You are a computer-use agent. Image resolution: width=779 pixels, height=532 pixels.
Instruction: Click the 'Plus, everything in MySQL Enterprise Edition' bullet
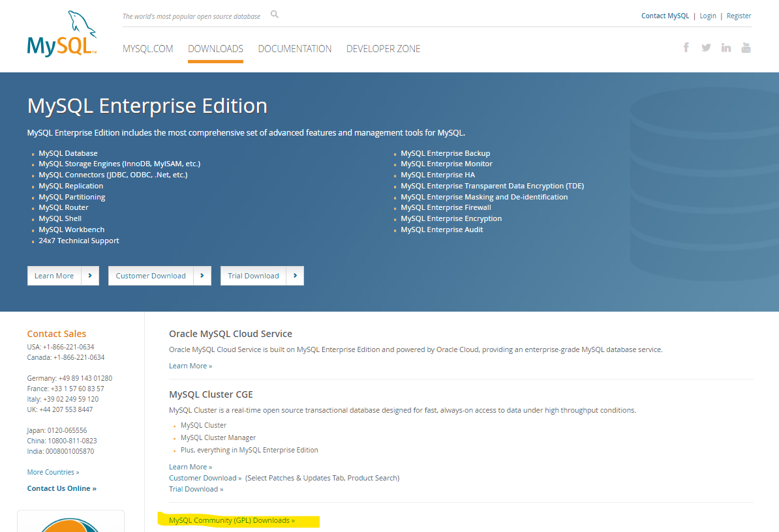point(249,450)
